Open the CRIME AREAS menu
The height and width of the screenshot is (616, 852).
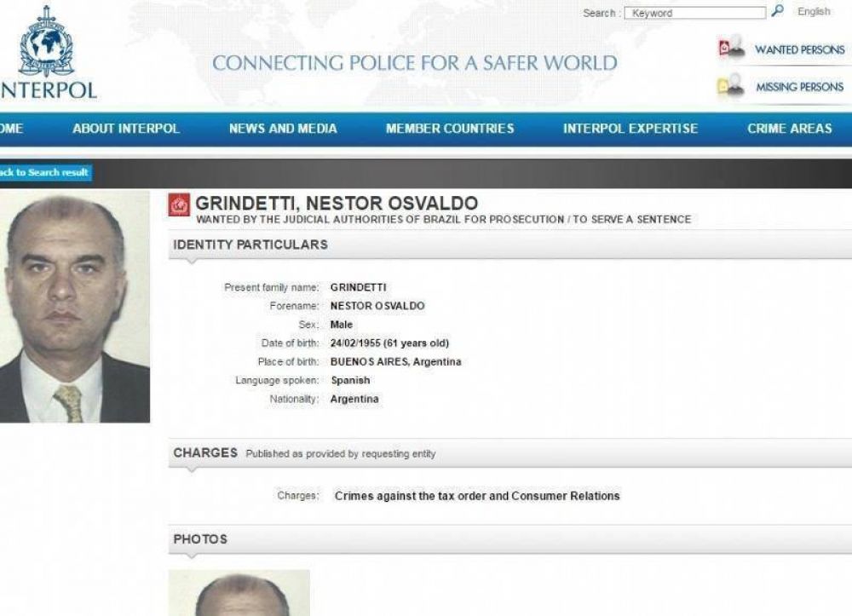click(789, 129)
